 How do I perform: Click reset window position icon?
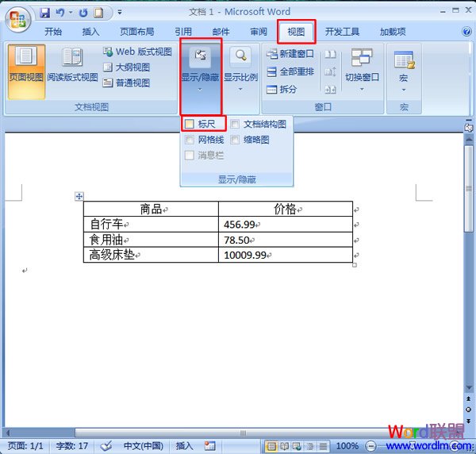pos(330,90)
